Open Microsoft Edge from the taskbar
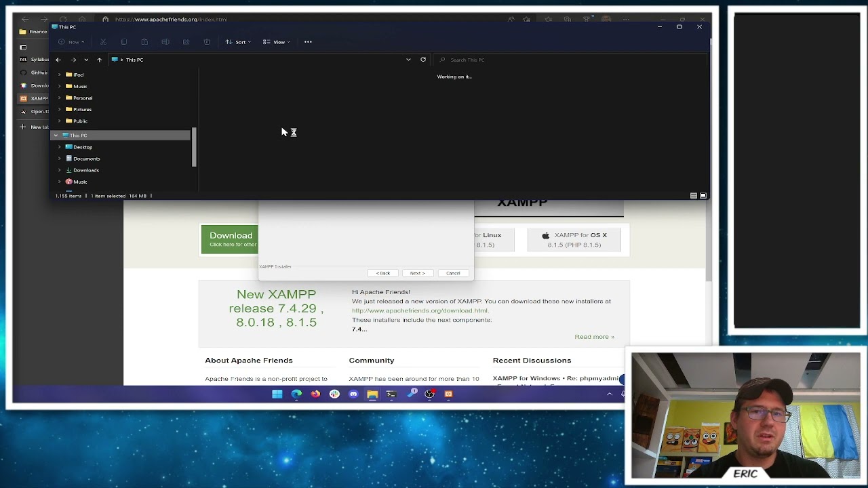Viewport: 868px width, 488px height. 296,394
